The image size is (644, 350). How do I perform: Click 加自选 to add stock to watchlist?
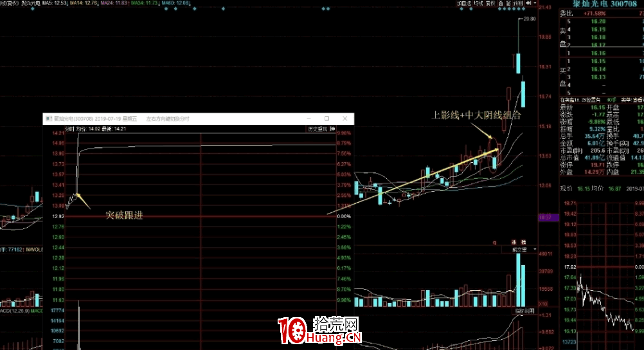(464, 3)
